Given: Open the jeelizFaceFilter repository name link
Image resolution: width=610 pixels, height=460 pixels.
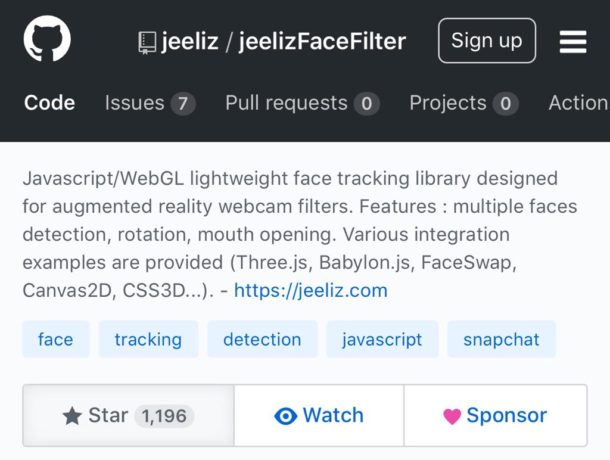Looking at the screenshot, I should [323, 42].
